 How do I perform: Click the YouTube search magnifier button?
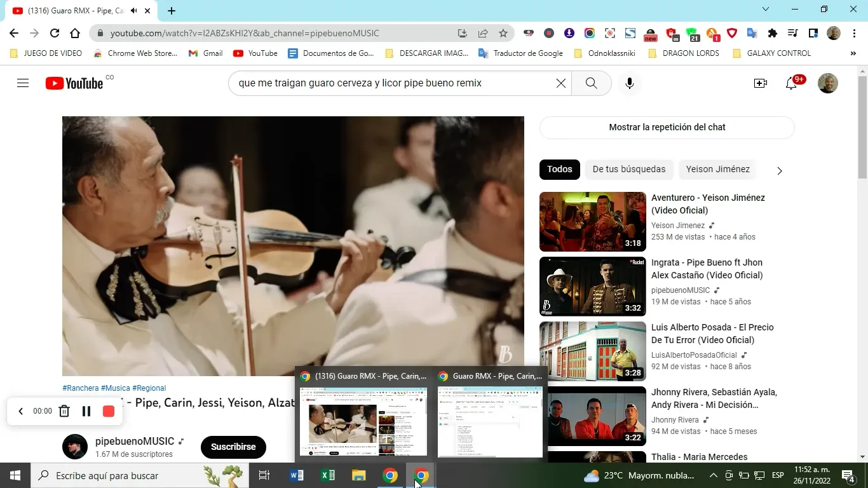click(x=591, y=83)
